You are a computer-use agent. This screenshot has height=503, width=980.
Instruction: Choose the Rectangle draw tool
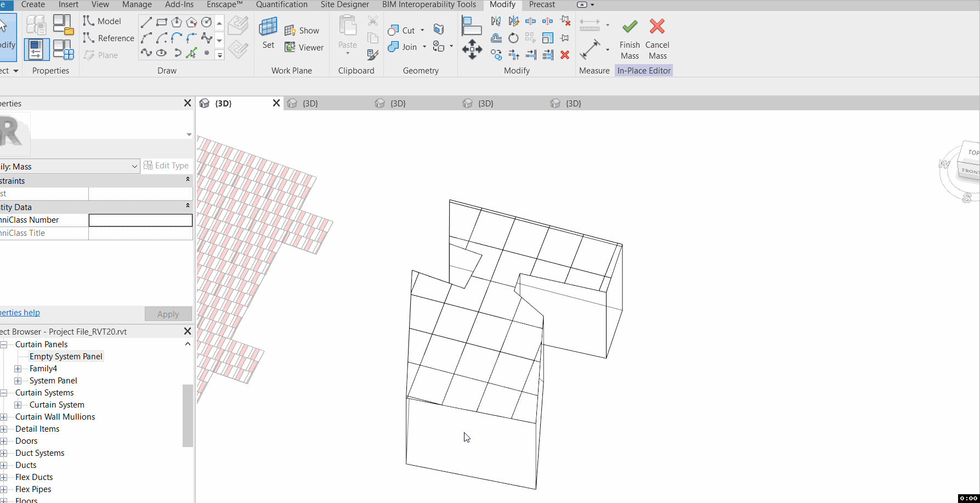[161, 21]
